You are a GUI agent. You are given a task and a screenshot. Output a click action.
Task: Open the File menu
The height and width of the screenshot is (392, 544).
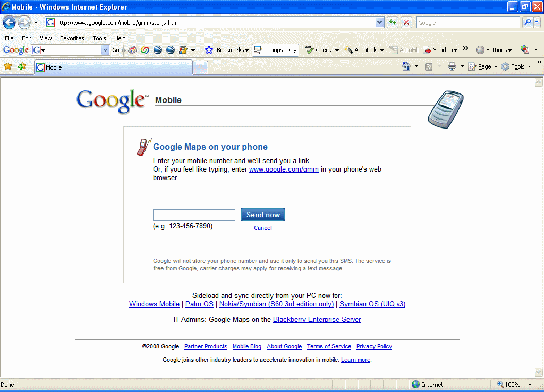coord(9,38)
